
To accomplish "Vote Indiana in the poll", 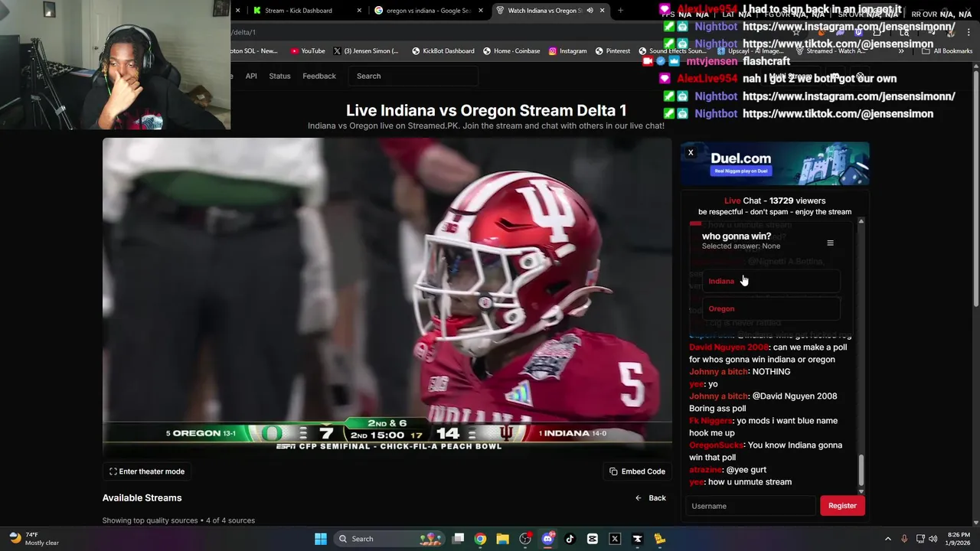I will point(771,281).
